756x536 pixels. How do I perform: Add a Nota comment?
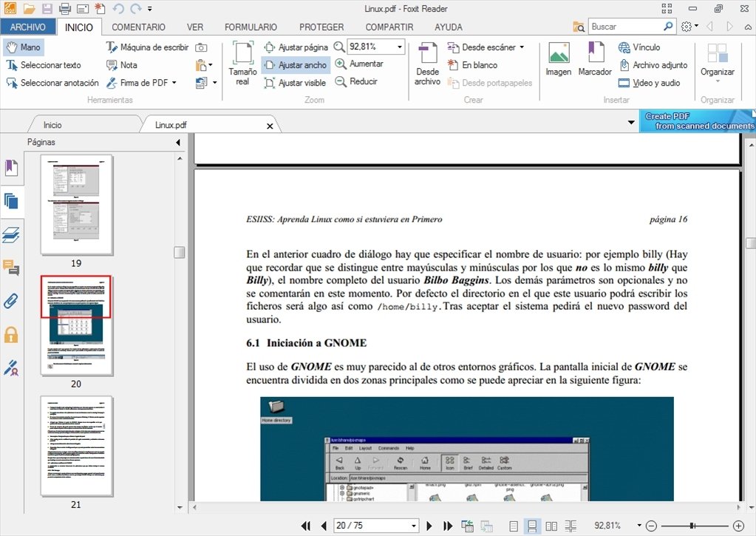[x=121, y=64]
